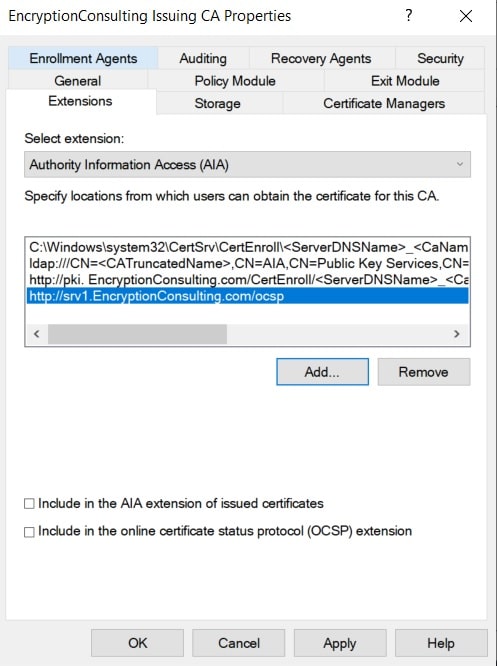497x666 pixels.
Task: Click the question mark help icon
Action: click(408, 16)
